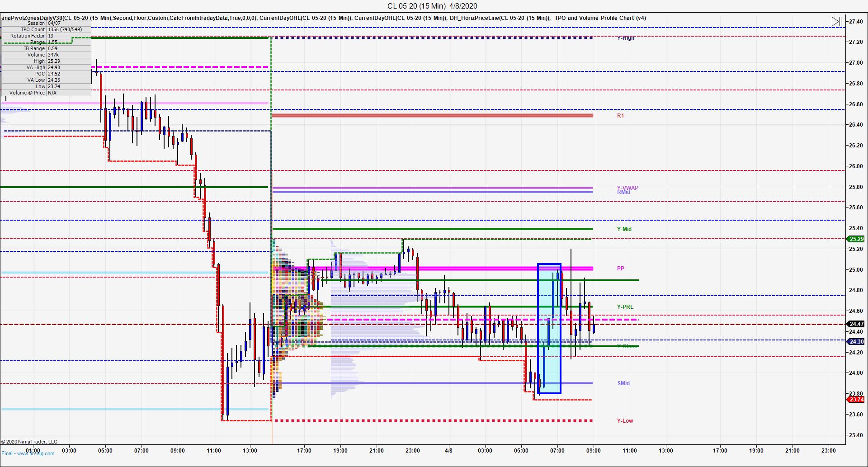Click the VA Low 24.26 row

point(46,80)
